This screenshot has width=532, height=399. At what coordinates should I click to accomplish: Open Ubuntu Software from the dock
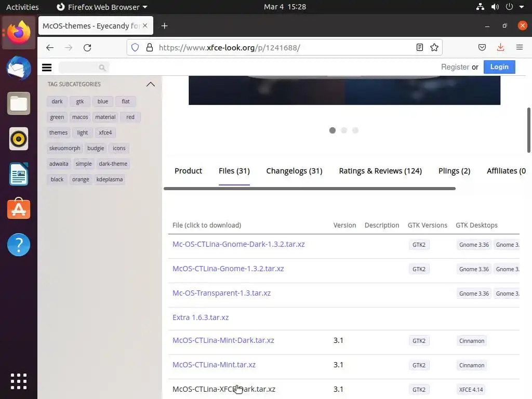19,209
